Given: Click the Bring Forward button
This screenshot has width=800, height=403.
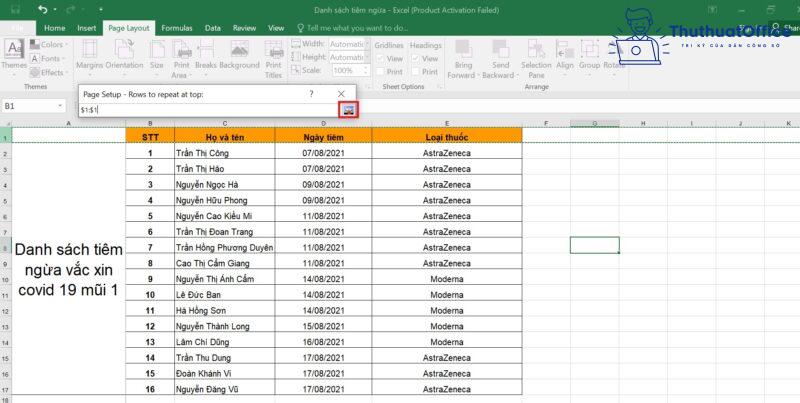Looking at the screenshot, I should click(x=462, y=59).
